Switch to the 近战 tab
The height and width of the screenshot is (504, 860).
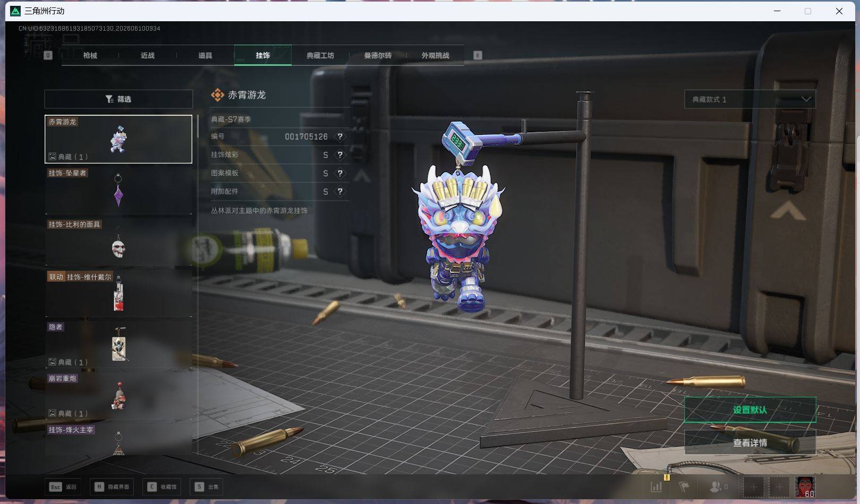point(148,55)
